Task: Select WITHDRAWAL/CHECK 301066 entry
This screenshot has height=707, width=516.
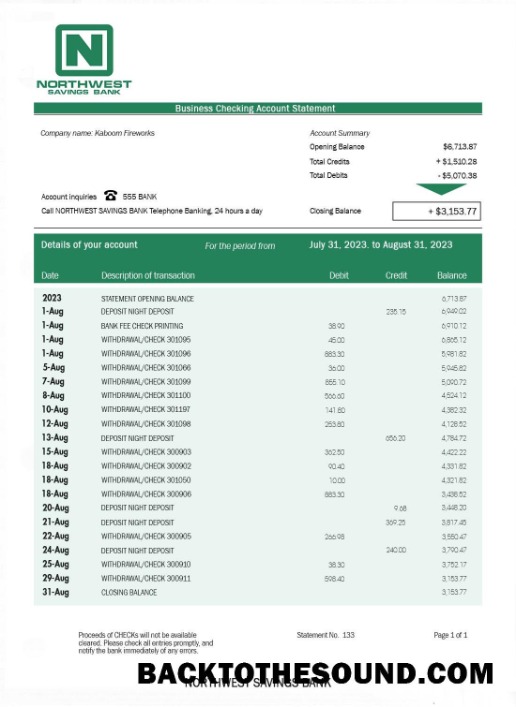Action: click(x=146, y=368)
